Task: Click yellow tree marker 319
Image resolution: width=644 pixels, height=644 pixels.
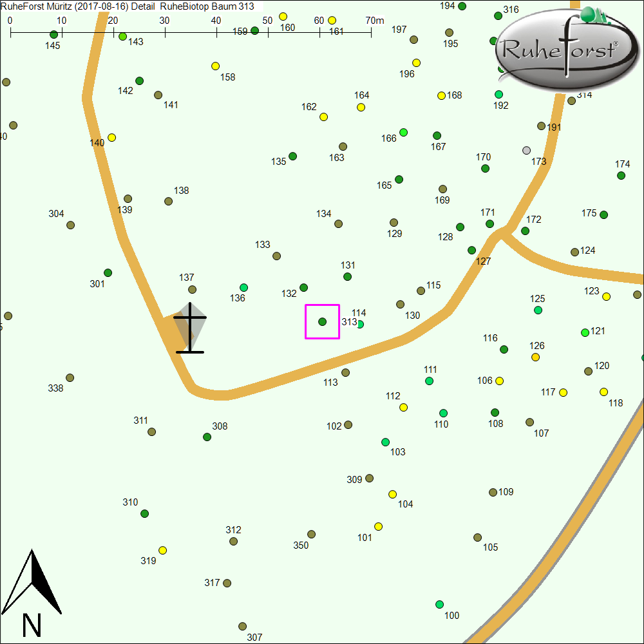Action: (163, 550)
